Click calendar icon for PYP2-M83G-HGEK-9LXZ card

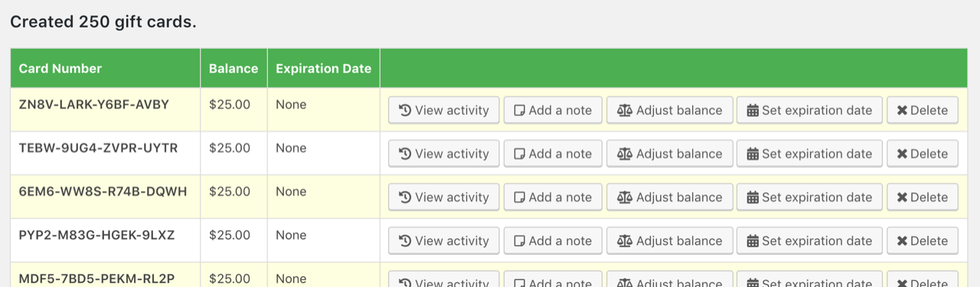pyautogui.click(x=753, y=241)
